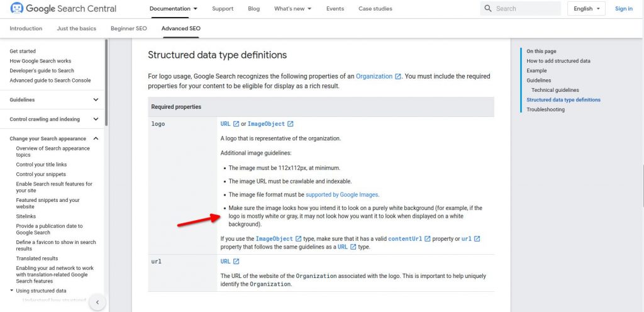Open Get started in sidebar

tap(23, 52)
